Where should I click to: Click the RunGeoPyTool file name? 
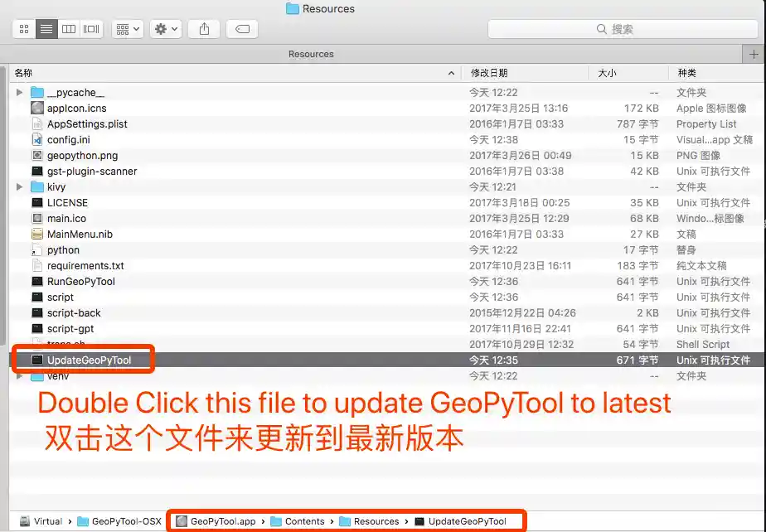[x=81, y=282]
